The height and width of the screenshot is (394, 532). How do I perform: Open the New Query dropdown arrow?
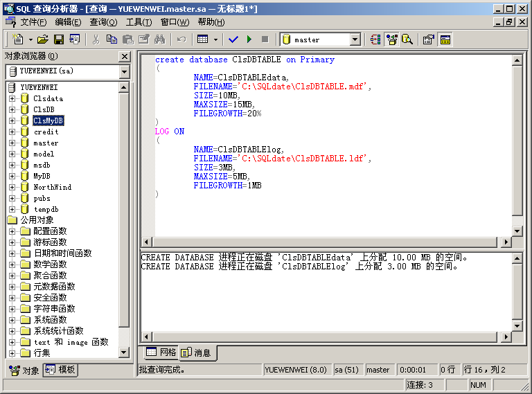pos(30,39)
